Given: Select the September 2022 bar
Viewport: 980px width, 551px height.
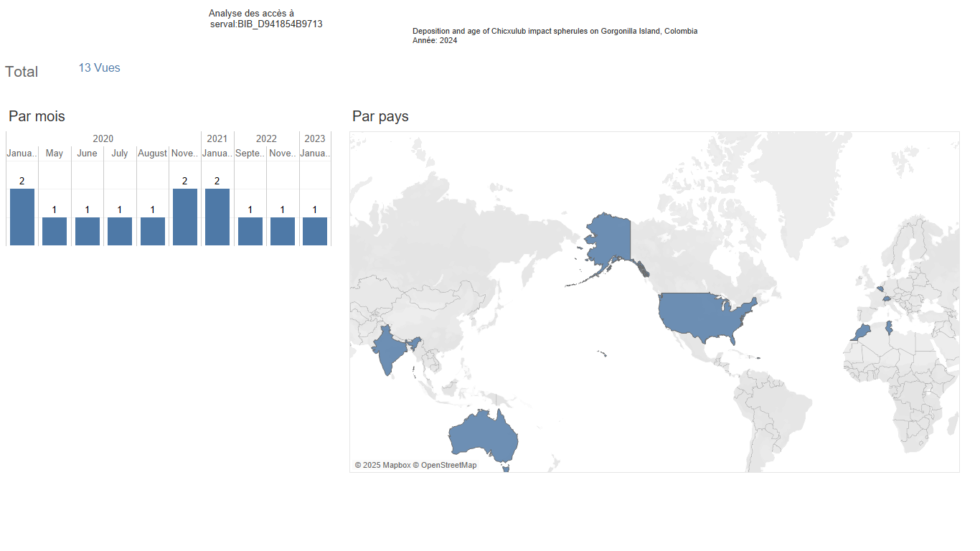Looking at the screenshot, I should [250, 231].
